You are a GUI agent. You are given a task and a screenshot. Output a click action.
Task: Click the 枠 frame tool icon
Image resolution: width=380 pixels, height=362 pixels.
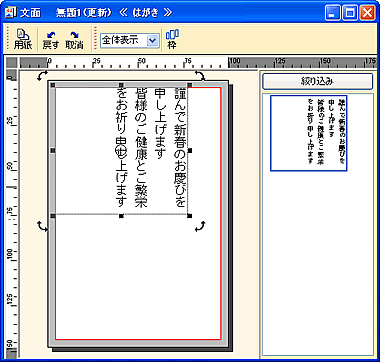[172, 39]
